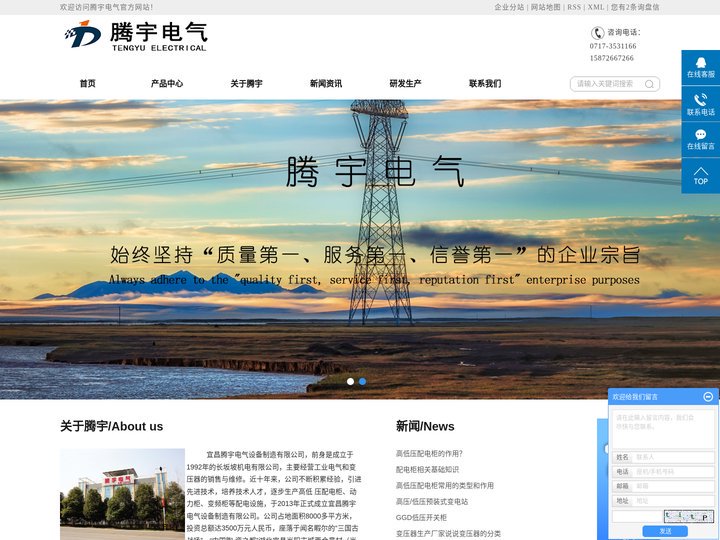
Task: Click the phone icon beside 咨询电话
Action: 597,33
